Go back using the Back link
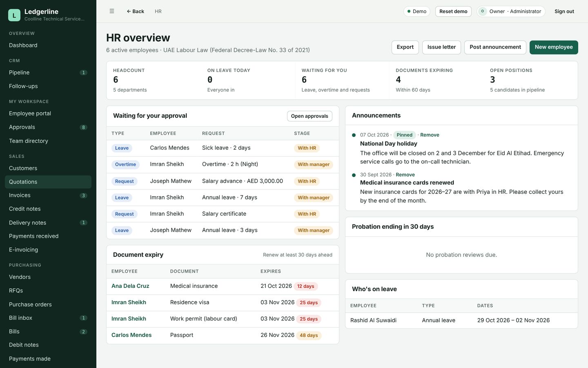This screenshot has width=588, height=368. (x=135, y=11)
